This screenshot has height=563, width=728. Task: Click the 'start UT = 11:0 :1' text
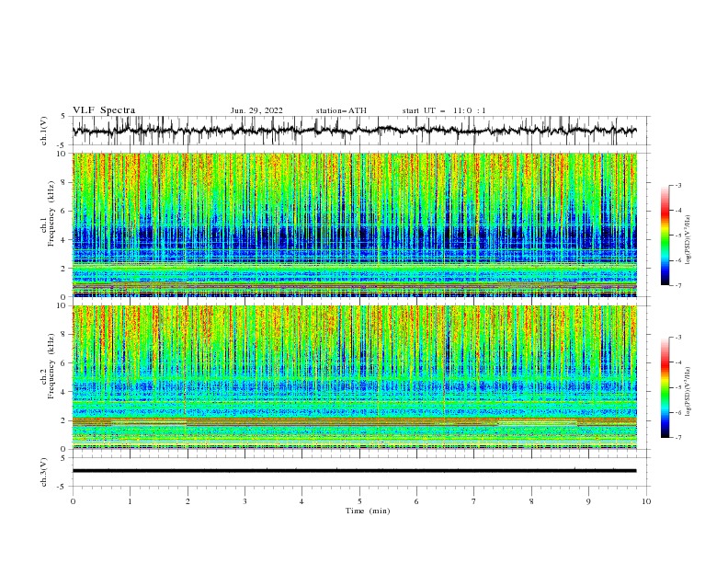444,110
